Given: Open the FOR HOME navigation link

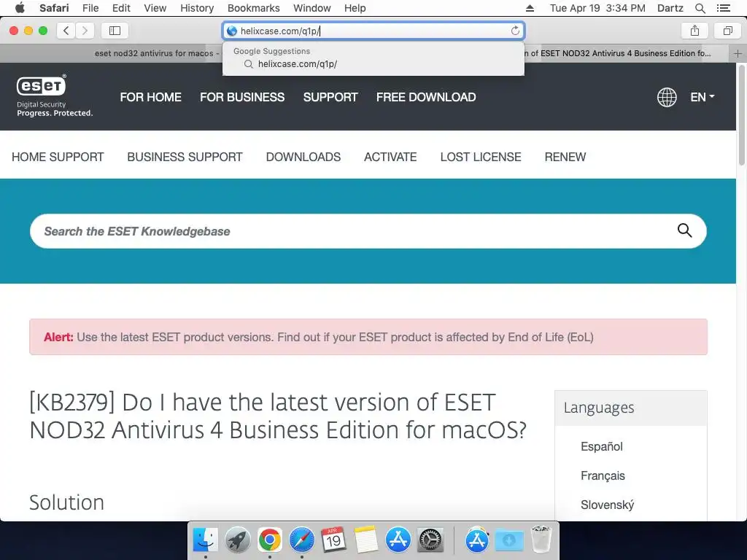Looking at the screenshot, I should click(150, 97).
